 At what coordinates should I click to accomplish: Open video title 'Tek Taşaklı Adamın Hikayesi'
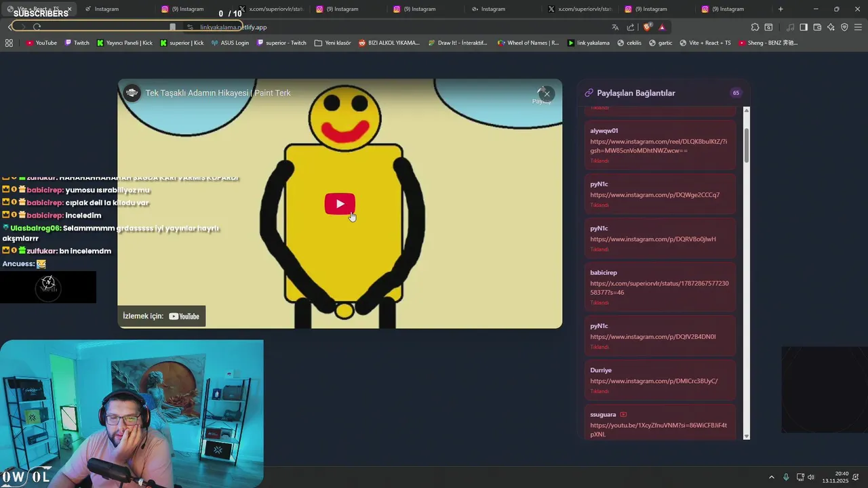coord(218,93)
